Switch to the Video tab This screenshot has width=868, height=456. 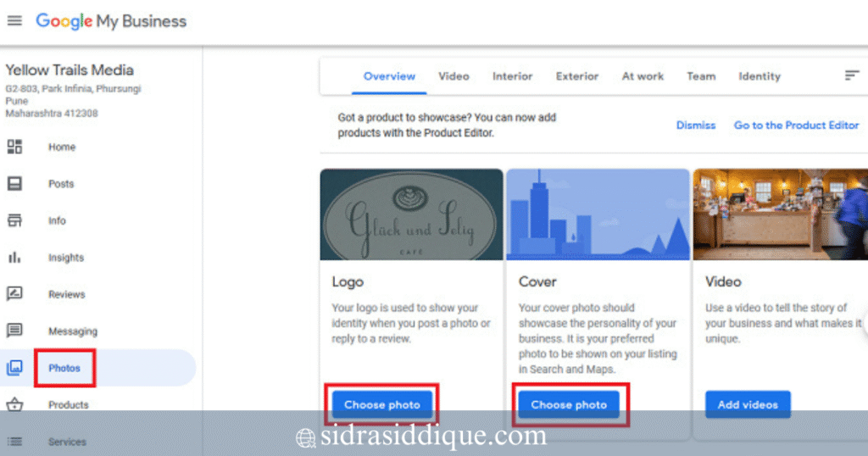coord(454,76)
